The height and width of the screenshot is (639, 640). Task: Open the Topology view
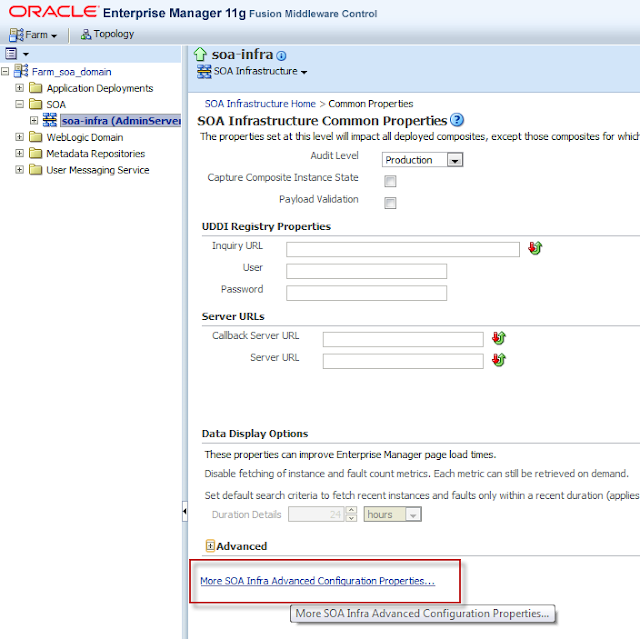(107, 34)
